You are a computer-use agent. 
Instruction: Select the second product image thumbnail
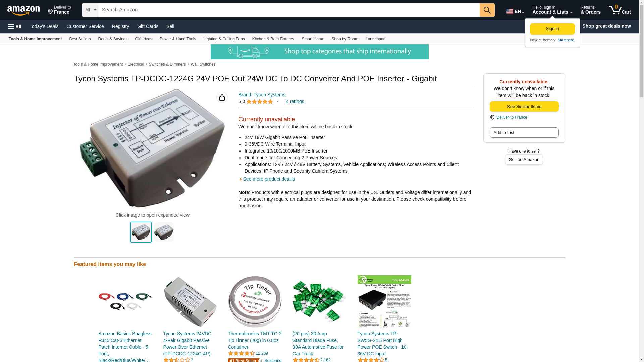[x=164, y=232]
